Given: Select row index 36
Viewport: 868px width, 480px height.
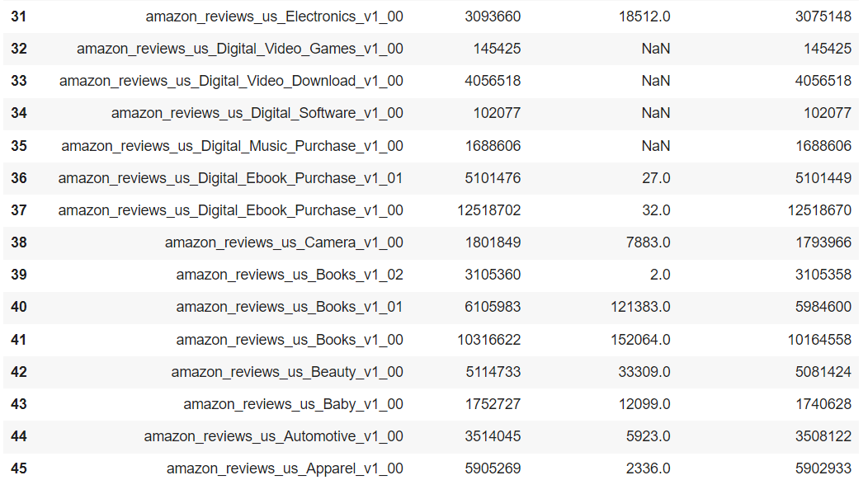Looking at the screenshot, I should tap(19, 178).
